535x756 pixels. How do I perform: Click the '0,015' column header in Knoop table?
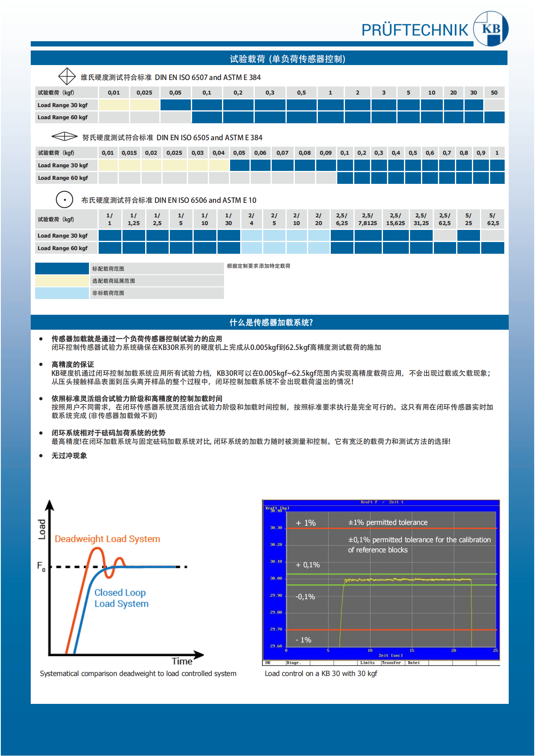pyautogui.click(x=129, y=153)
